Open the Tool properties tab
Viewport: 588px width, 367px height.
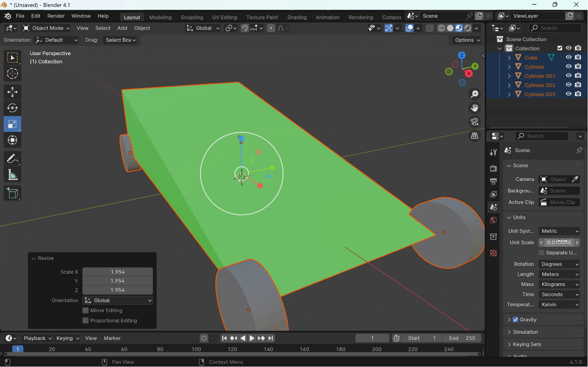493,153
